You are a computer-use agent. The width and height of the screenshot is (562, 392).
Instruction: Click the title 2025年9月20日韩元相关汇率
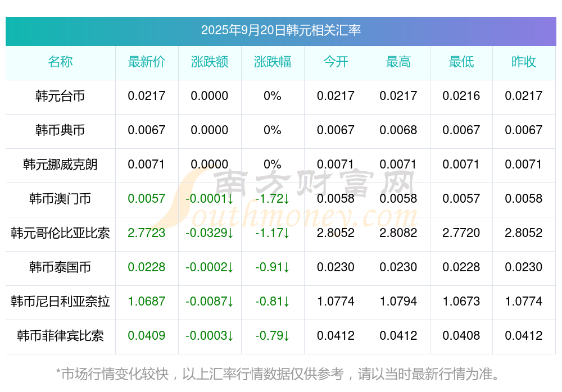pos(280,30)
